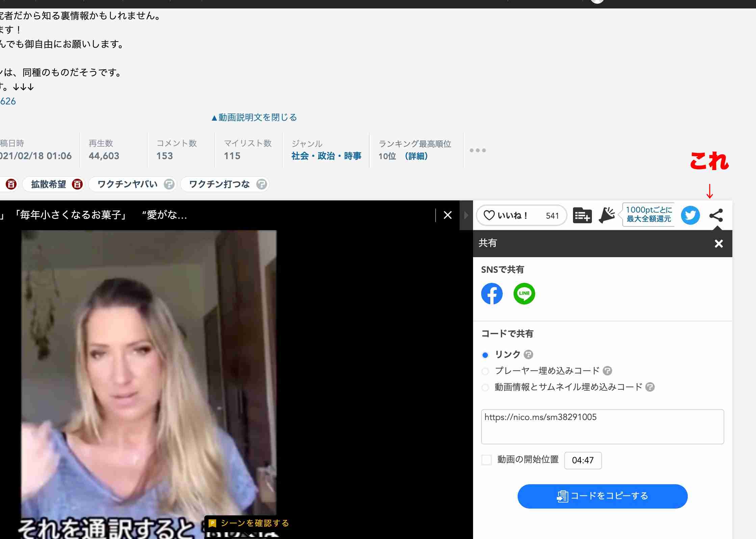This screenshot has height=539, width=756.
Task: Click question icon beside ワクチンヤバい tag
Action: tap(169, 184)
